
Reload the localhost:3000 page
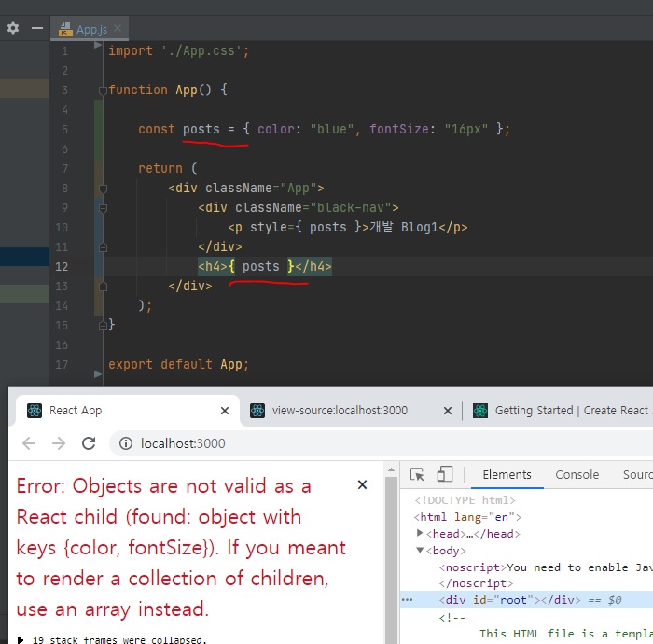point(89,443)
